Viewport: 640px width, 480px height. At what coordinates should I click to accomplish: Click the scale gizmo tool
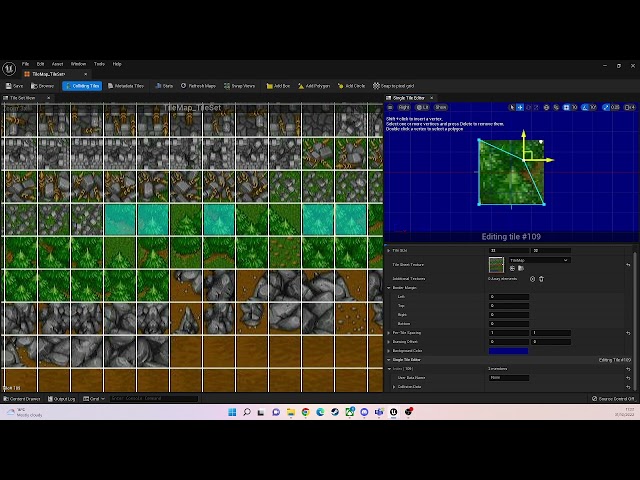coord(536,107)
